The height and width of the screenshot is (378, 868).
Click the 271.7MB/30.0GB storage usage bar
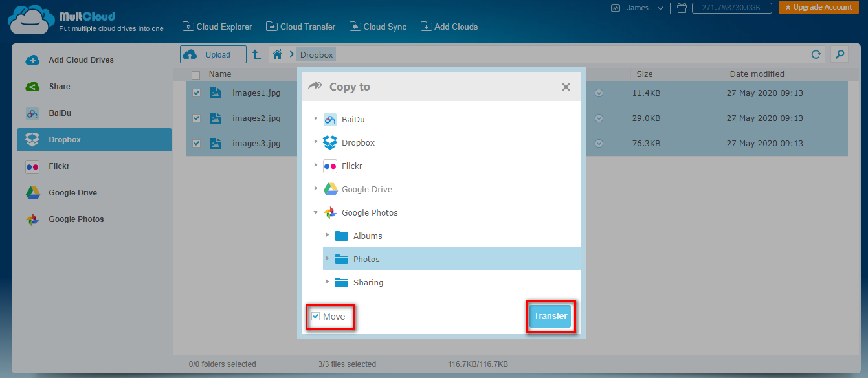[731, 8]
